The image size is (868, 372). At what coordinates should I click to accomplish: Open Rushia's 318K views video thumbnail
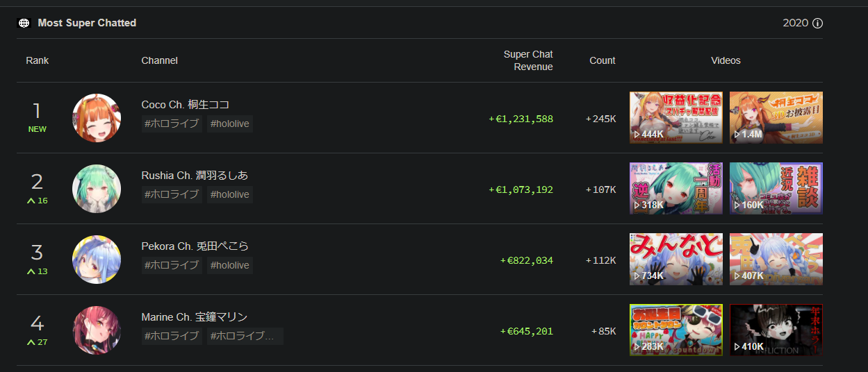[676, 189]
